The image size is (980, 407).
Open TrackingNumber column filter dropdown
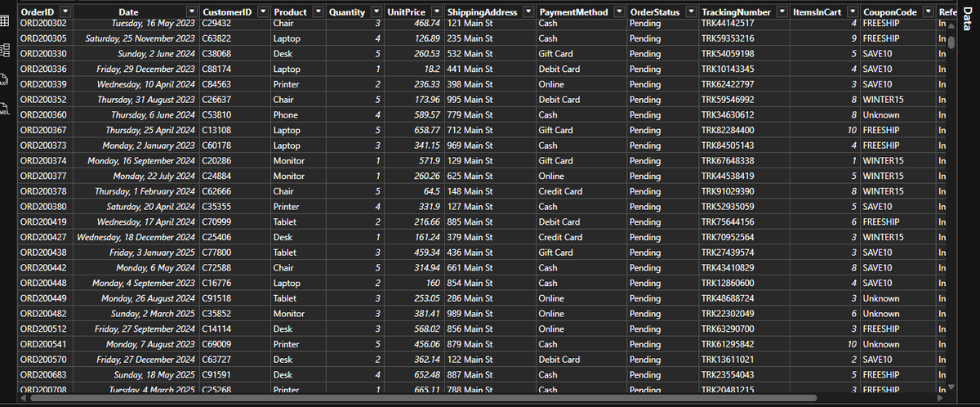click(x=782, y=12)
